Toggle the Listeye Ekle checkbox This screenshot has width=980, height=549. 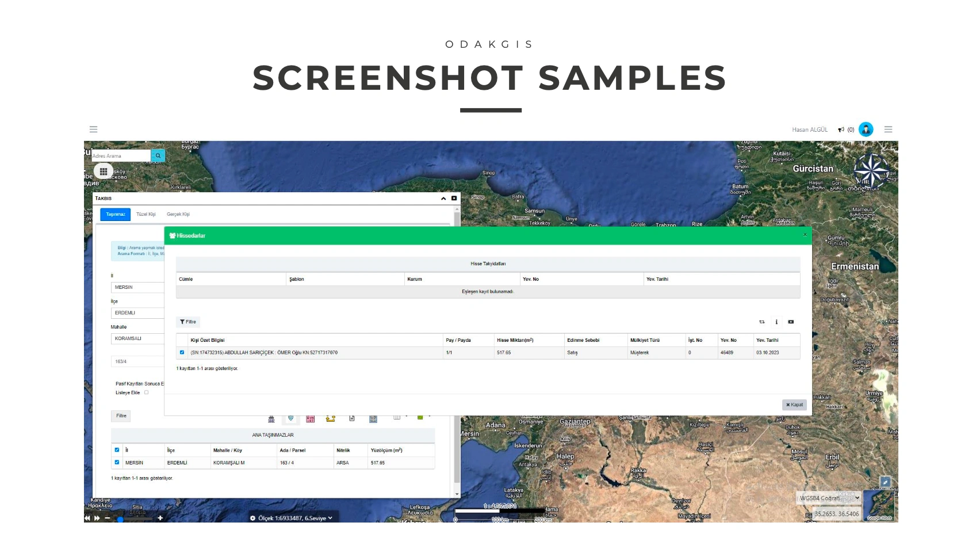pos(147,392)
